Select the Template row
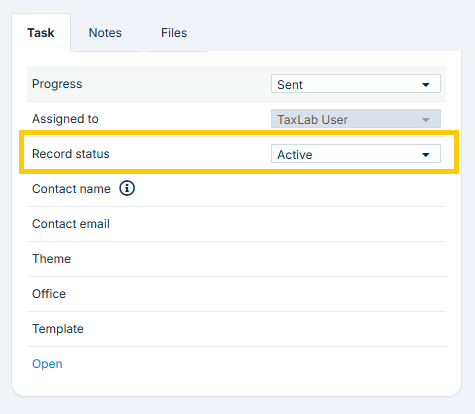Viewport: 475px width, 414px height. coord(236,329)
